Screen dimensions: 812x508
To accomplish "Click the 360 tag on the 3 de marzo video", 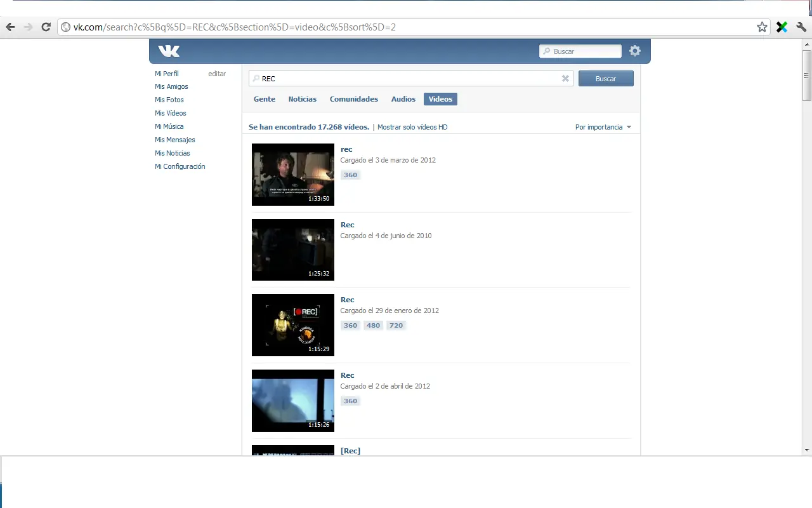I will pyautogui.click(x=351, y=175).
